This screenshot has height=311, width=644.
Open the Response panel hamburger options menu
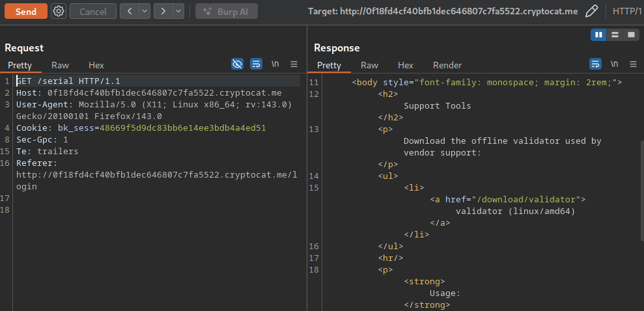pos(632,64)
